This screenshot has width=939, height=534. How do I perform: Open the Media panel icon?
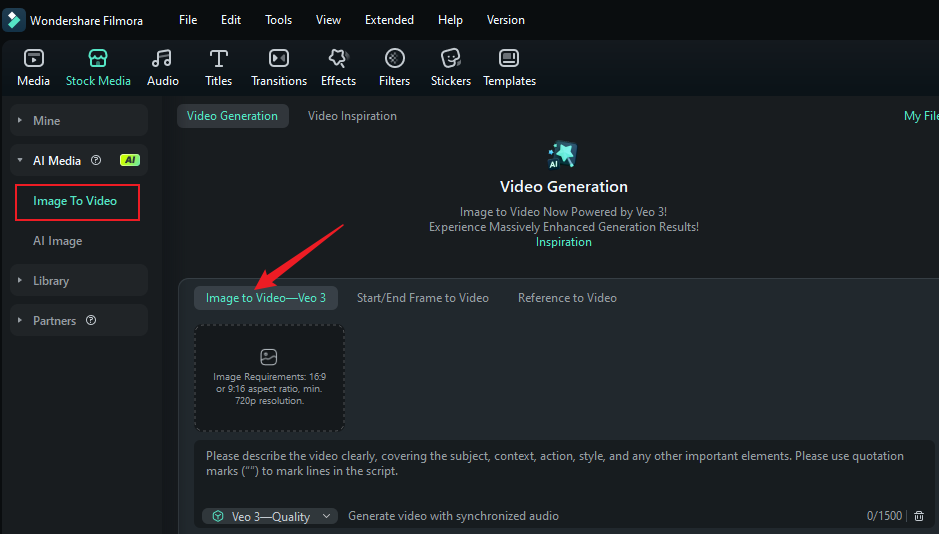click(34, 58)
